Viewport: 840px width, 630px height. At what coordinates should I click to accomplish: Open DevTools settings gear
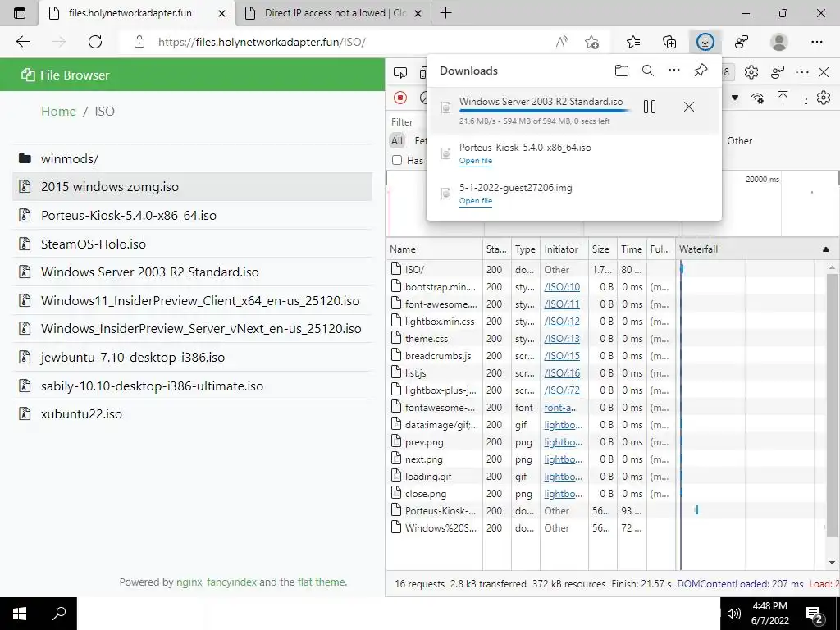click(751, 72)
